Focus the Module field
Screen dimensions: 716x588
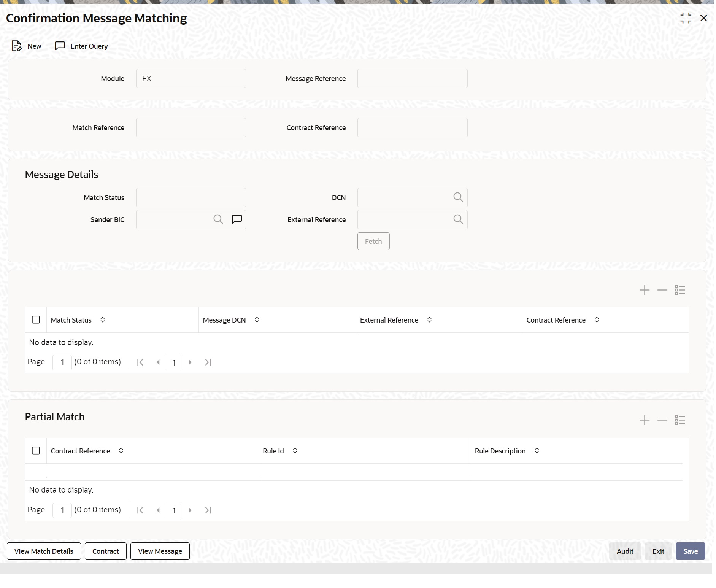point(191,79)
